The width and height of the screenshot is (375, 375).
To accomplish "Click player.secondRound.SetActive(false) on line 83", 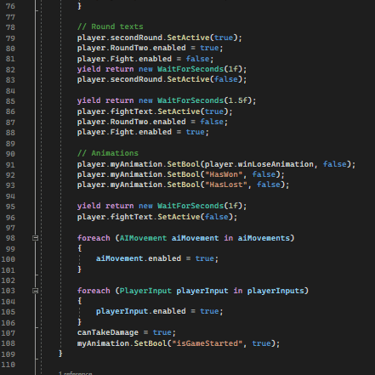I will pos(162,80).
